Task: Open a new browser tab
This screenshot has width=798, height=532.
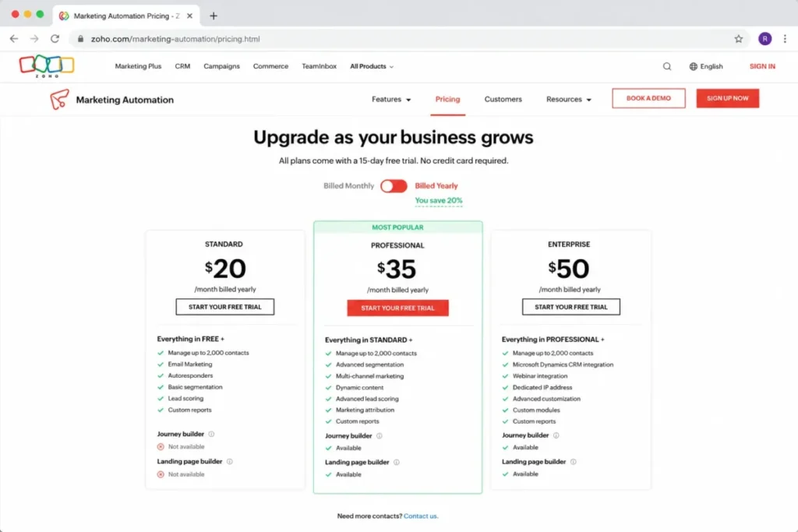Action: 214,16
